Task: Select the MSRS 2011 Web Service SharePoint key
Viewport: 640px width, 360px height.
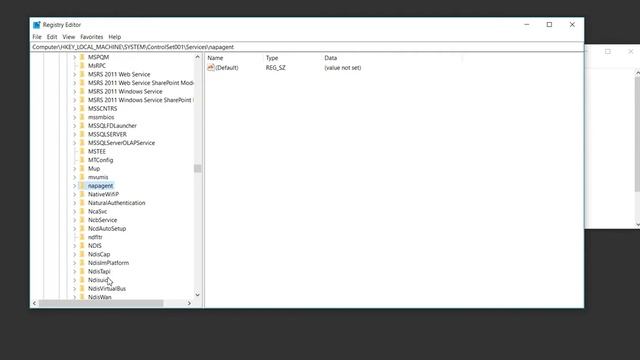Action: 141,83
